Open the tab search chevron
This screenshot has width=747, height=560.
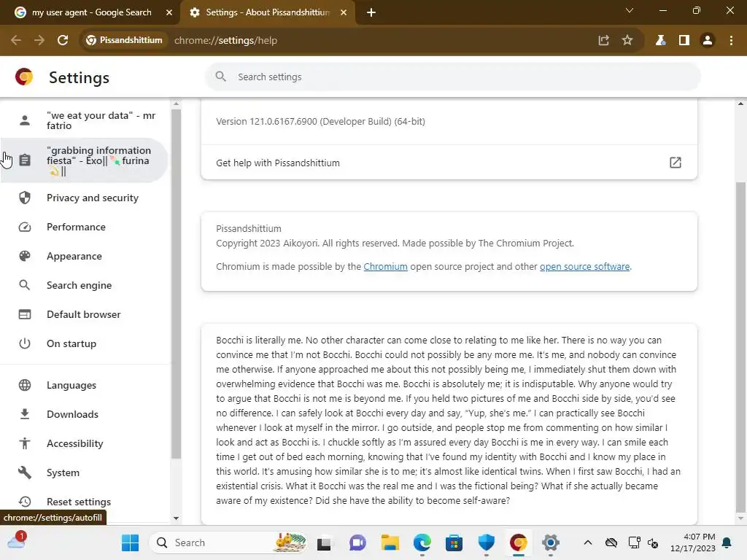pyautogui.click(x=630, y=10)
